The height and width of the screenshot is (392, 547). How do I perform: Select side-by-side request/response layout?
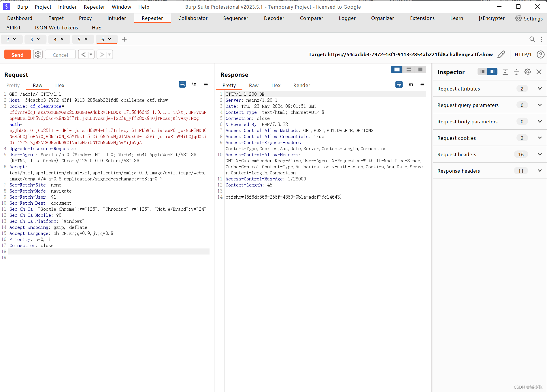coord(397,69)
